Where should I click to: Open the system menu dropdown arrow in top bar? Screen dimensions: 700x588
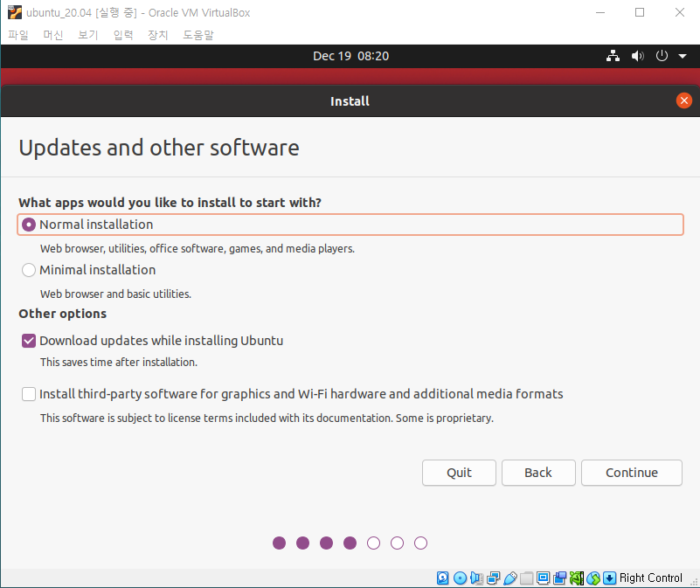coord(683,56)
